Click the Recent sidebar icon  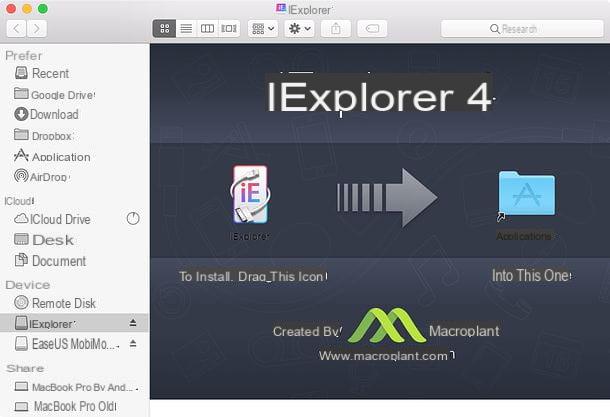(21, 73)
